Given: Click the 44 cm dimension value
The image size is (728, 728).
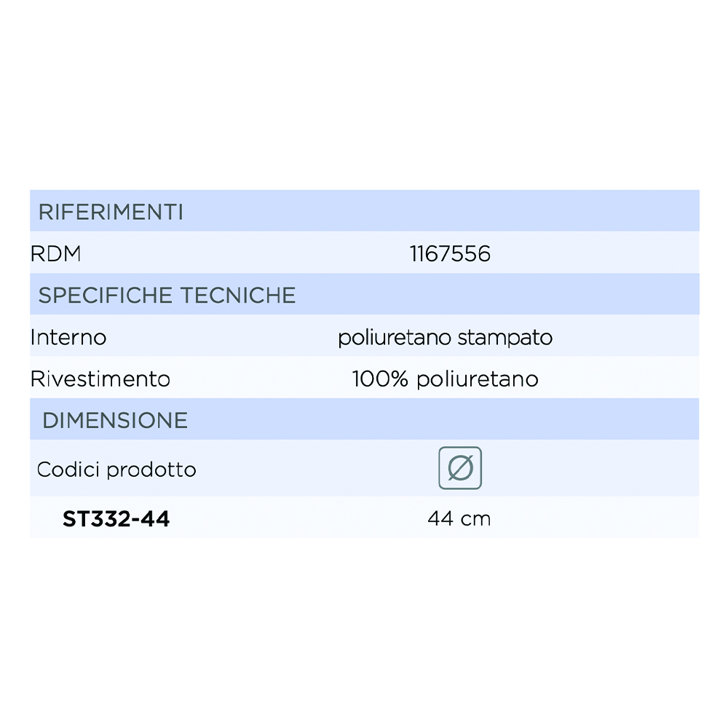Looking at the screenshot, I should (x=459, y=519).
